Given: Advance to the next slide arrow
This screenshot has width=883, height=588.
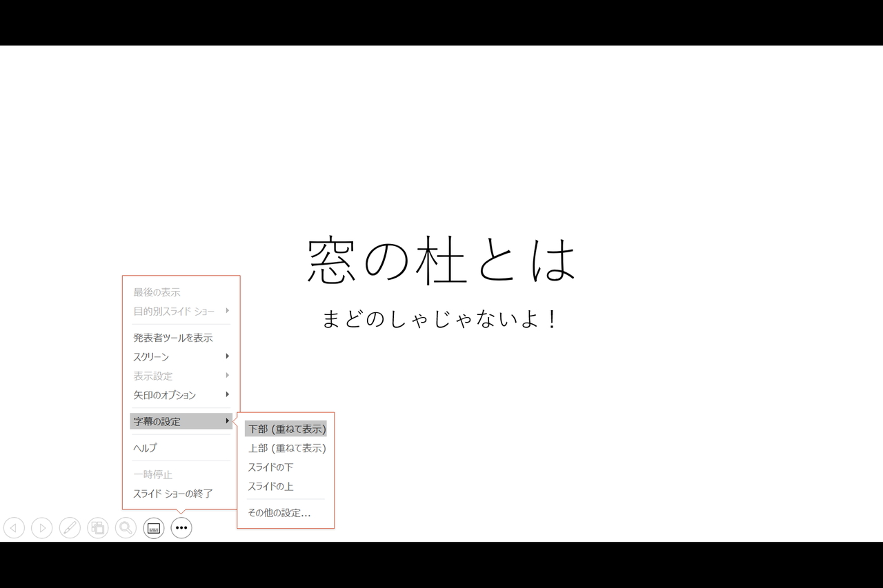Looking at the screenshot, I should [x=42, y=528].
